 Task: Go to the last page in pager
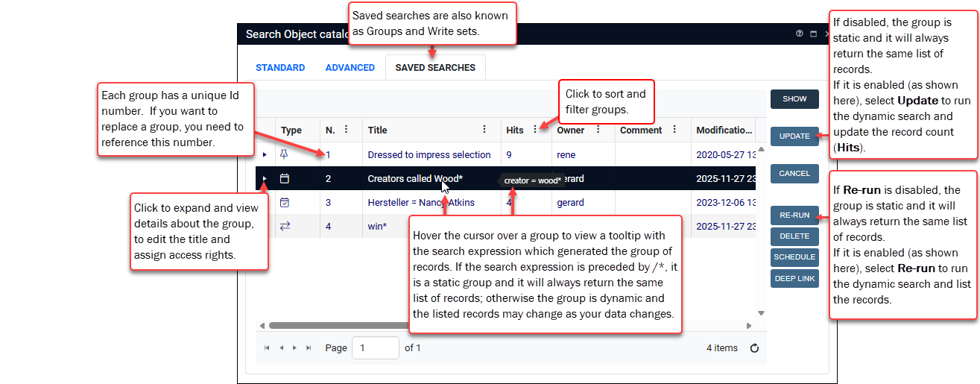tap(309, 347)
